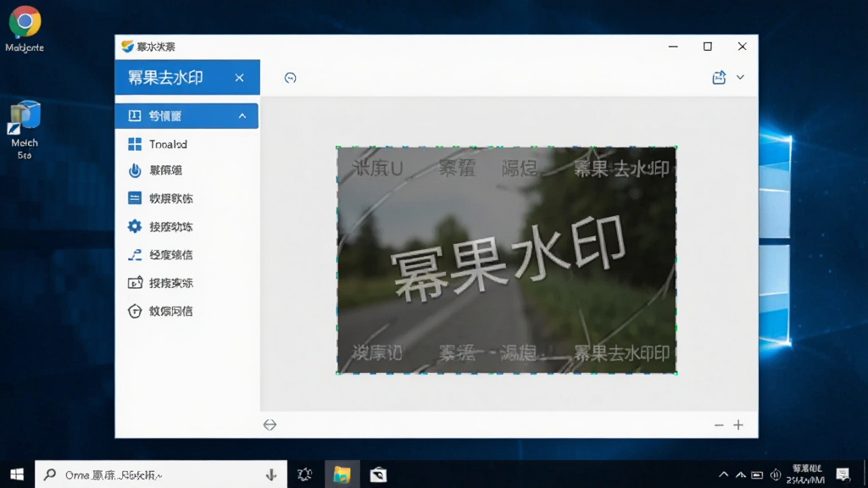868x488 pixels.
Task: Open the notification center icon on the taskbar
Action: (x=843, y=474)
